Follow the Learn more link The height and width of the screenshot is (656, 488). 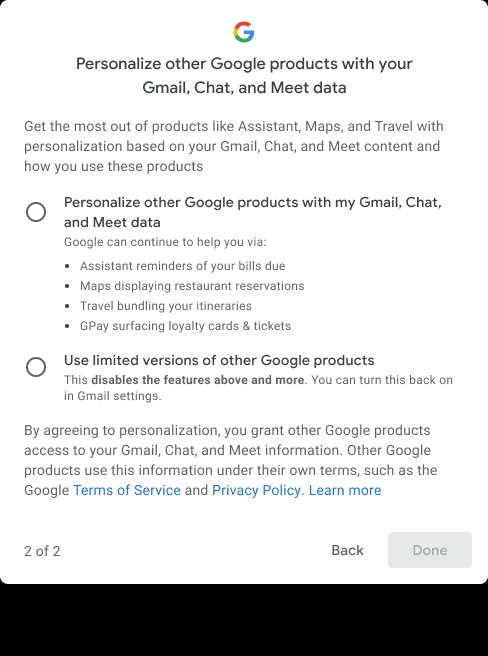tap(345, 490)
